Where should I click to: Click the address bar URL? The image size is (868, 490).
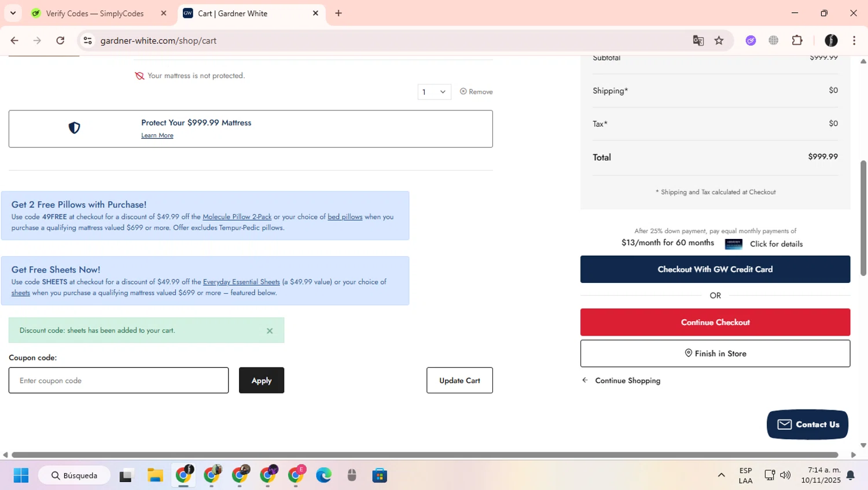tap(159, 40)
